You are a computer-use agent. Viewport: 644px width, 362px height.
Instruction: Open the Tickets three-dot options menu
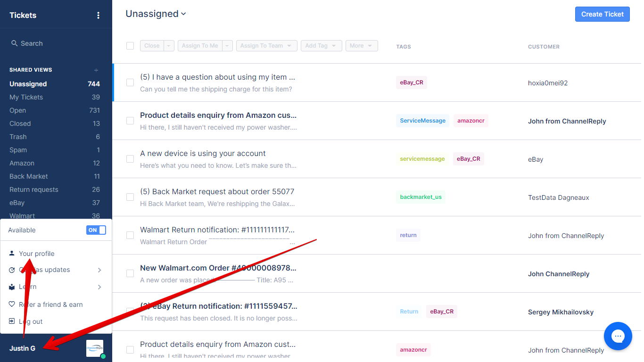(x=98, y=15)
